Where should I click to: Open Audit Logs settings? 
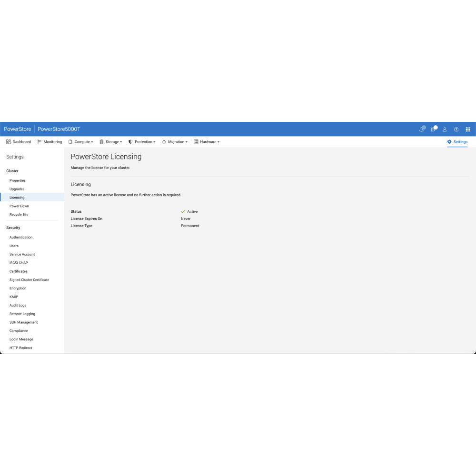[18, 306]
